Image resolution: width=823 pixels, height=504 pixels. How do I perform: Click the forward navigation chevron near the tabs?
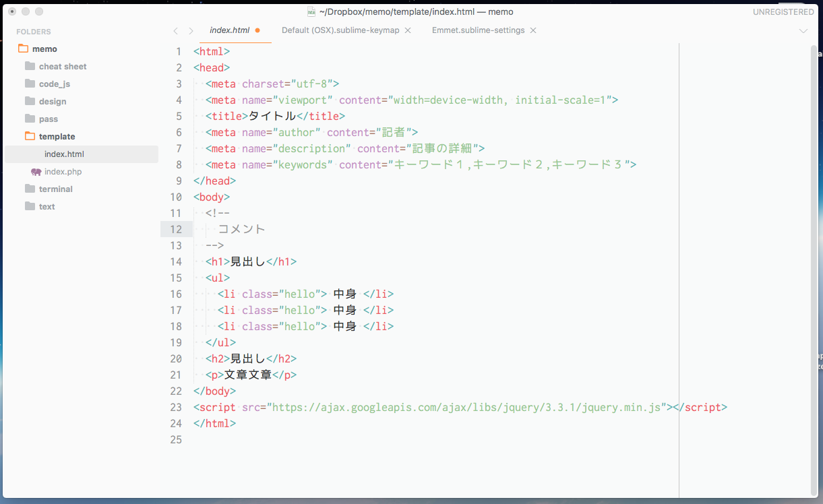coord(191,30)
